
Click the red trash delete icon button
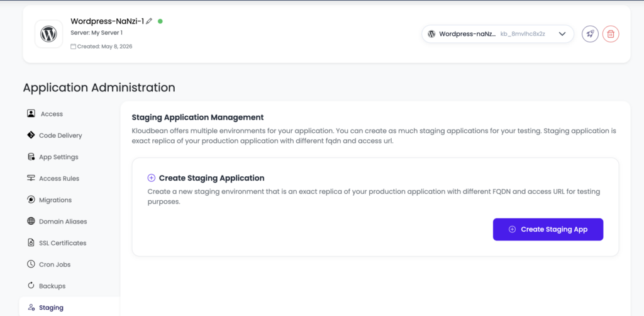pos(611,34)
